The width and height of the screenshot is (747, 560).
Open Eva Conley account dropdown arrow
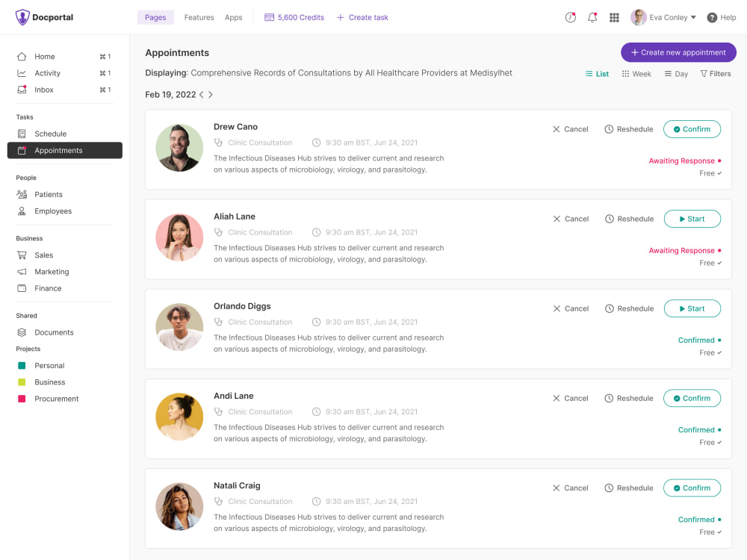pyautogui.click(x=693, y=18)
